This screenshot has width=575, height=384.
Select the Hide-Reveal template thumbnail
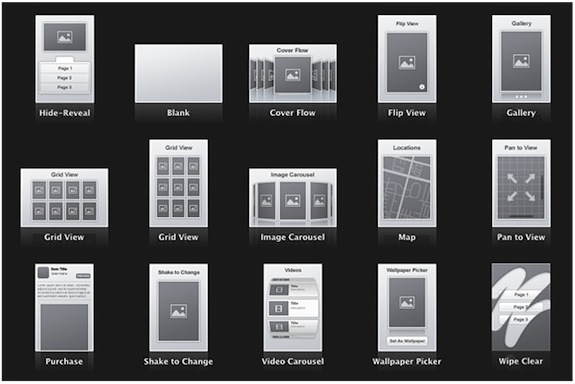[x=65, y=59]
